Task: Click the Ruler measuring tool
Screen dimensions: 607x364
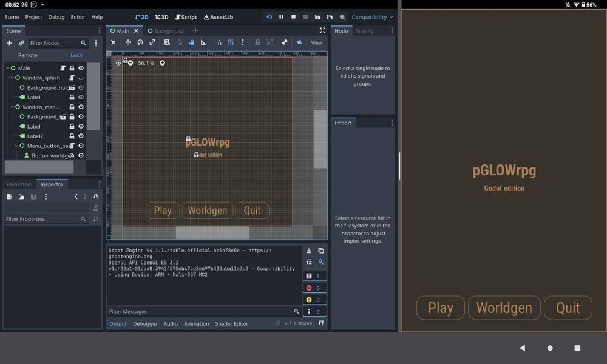Action: tap(203, 42)
